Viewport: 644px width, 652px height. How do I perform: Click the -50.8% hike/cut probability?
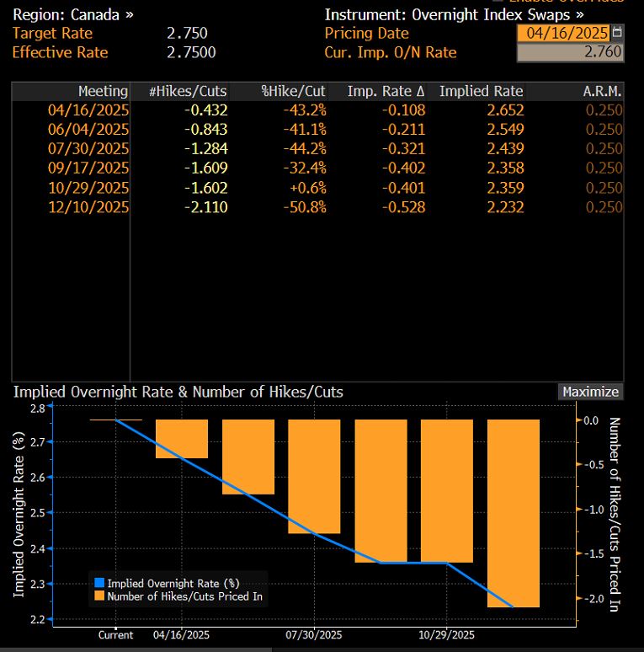click(x=305, y=207)
